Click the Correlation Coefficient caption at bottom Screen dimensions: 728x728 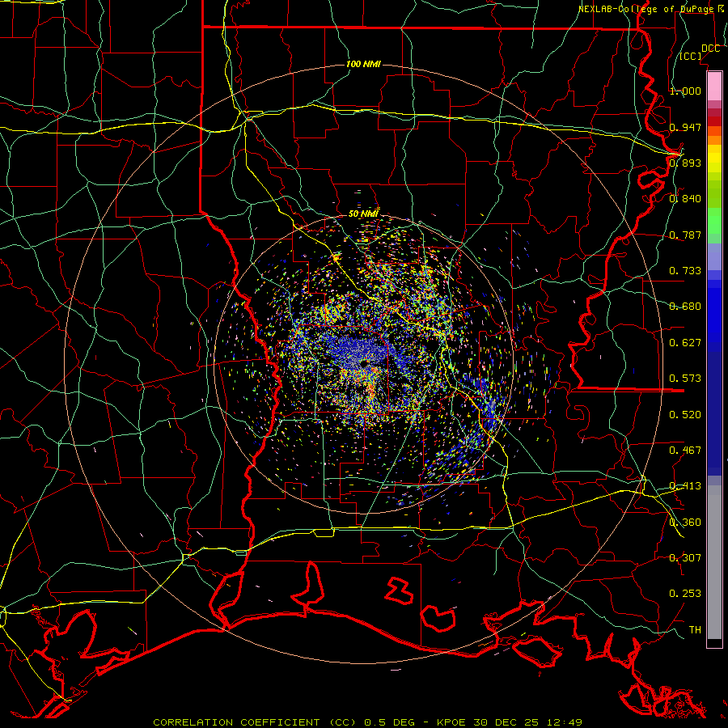(x=367, y=722)
